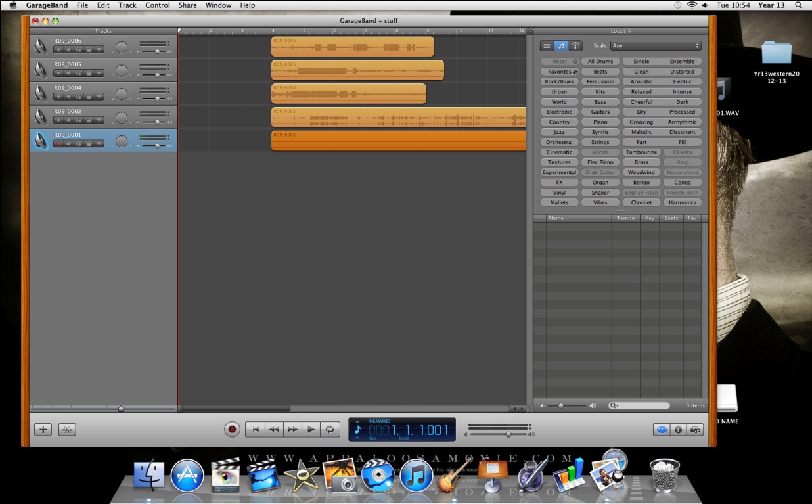Click the LCD display mode note icon
Viewport: 812px width, 504px height.
tap(357, 430)
